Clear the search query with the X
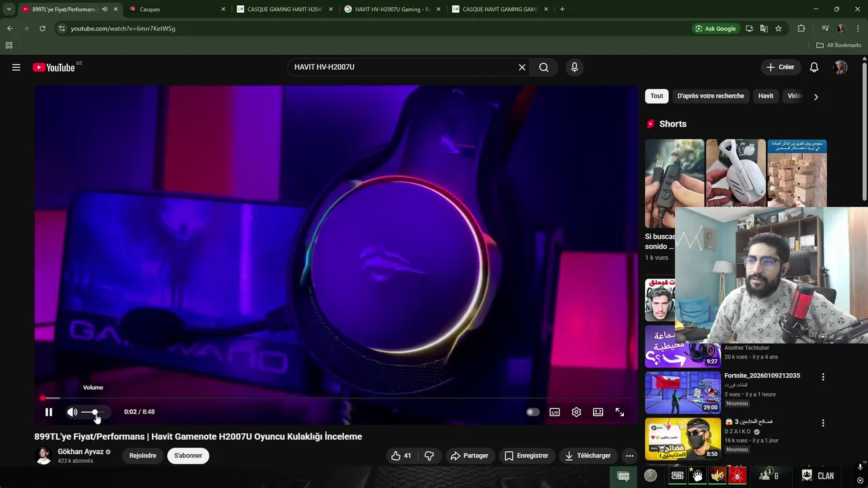Screen dimensions: 868x488 (x=521, y=67)
